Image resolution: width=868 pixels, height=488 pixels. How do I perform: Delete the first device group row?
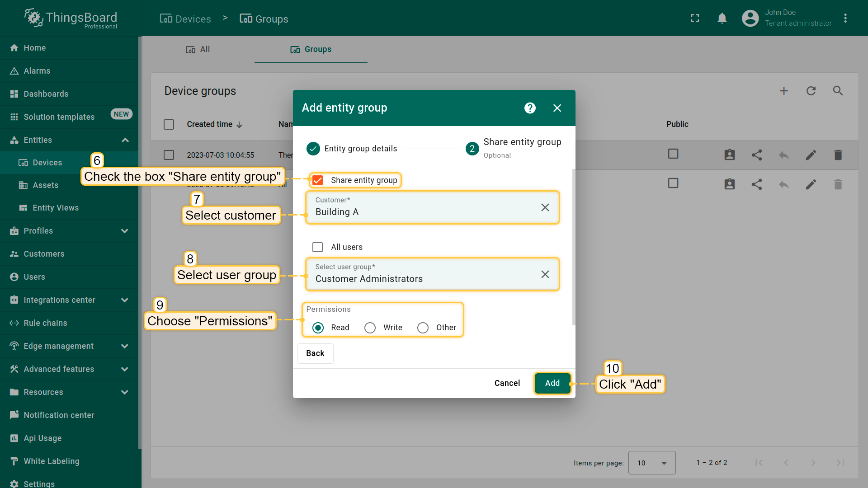(838, 155)
